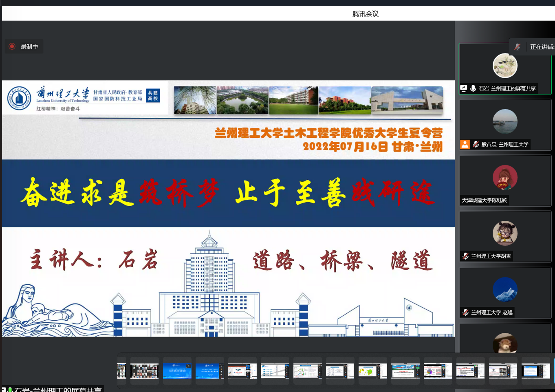The height and width of the screenshot is (392, 555).
Task: Click the muted mic icon for 兰州理工大学胡吉
Action: pyautogui.click(x=465, y=256)
